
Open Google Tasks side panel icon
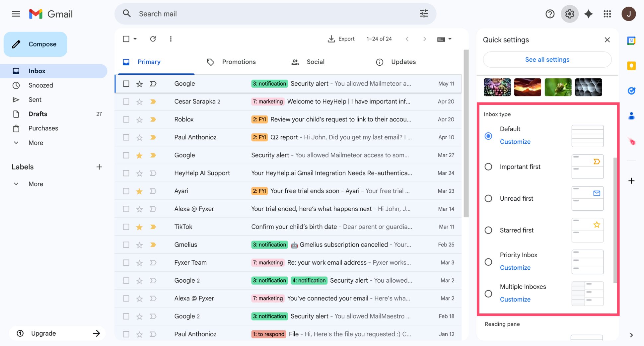(631, 91)
